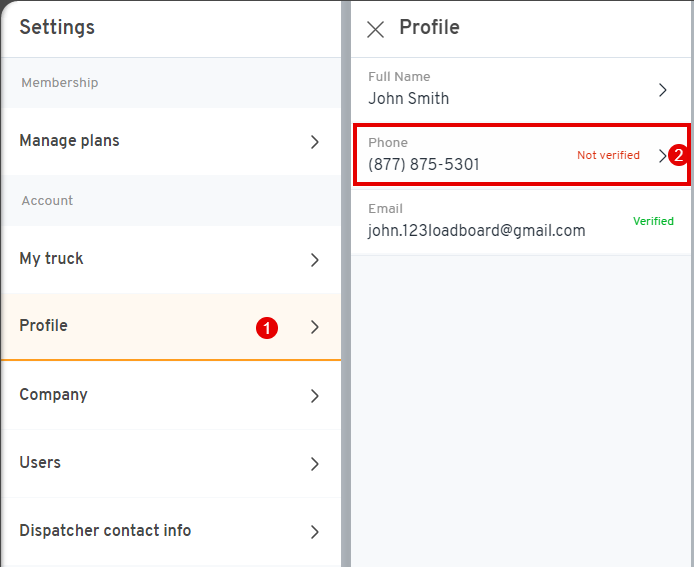Image resolution: width=694 pixels, height=567 pixels.
Task: Open Full Name chevron arrow
Action: click(x=663, y=90)
